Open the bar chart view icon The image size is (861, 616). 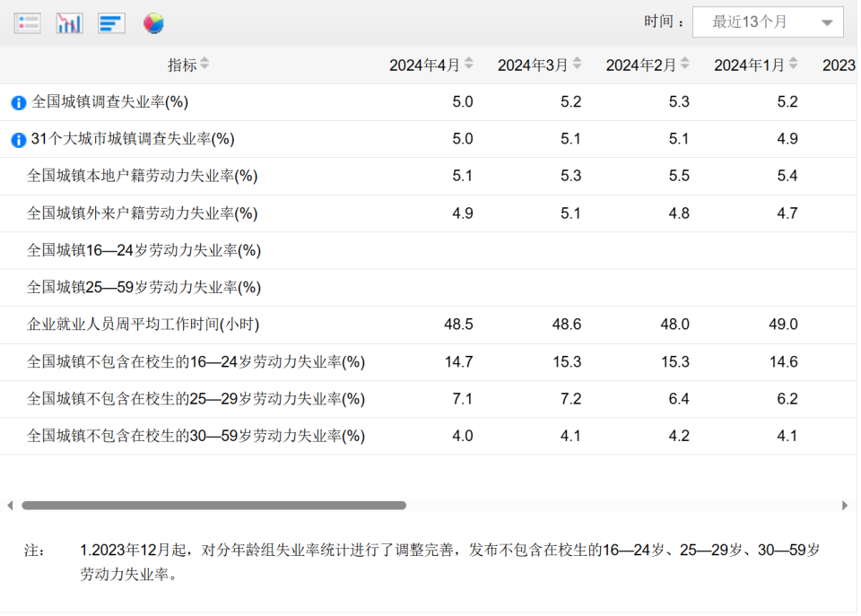coord(70,23)
